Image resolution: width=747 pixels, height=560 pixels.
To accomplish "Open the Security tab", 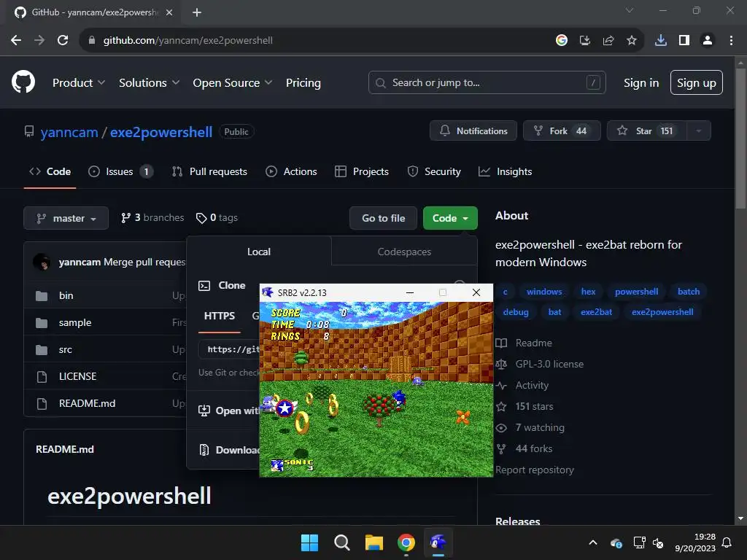I will click(434, 171).
